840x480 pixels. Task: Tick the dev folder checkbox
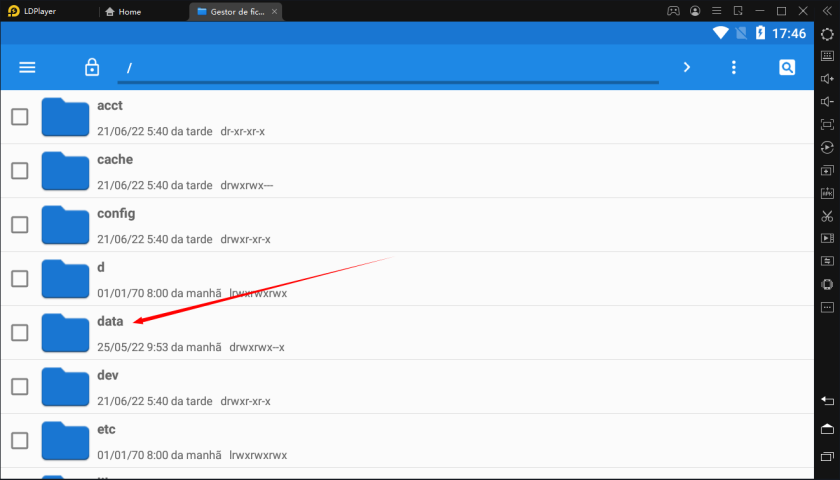20,386
